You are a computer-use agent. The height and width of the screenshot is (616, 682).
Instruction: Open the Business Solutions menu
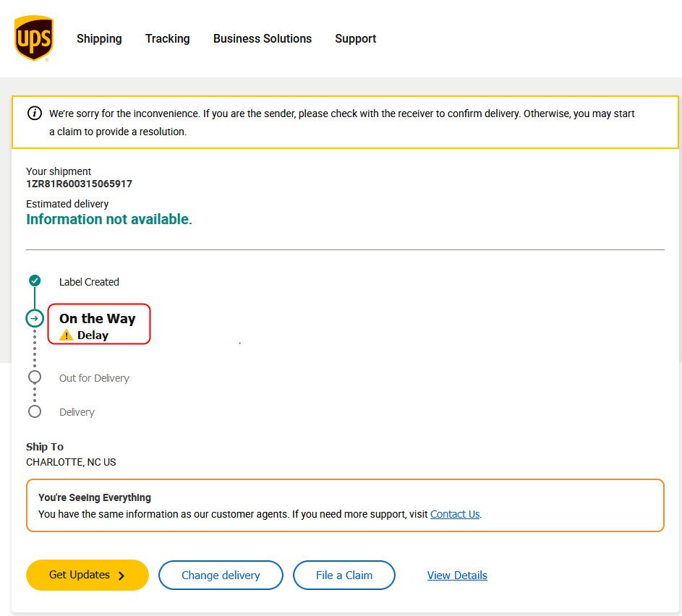(x=263, y=39)
